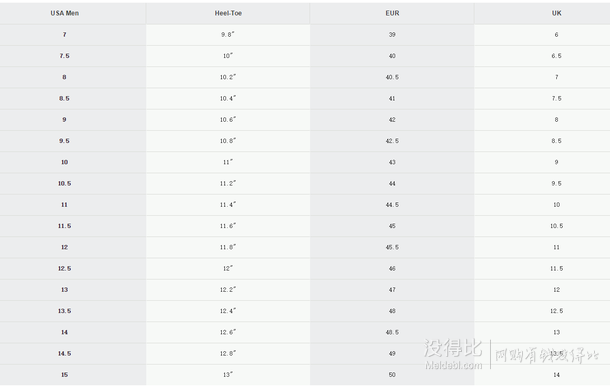Select the EUR 42.5 cell

coord(392,141)
